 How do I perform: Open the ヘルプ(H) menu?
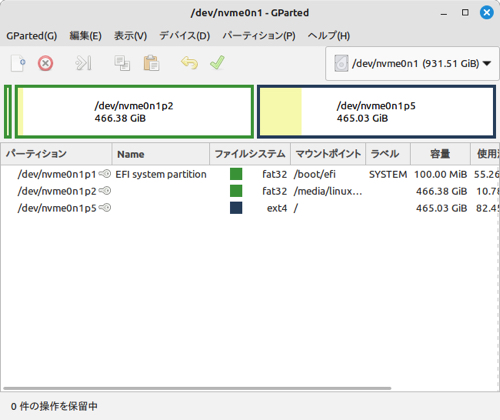coord(329,36)
